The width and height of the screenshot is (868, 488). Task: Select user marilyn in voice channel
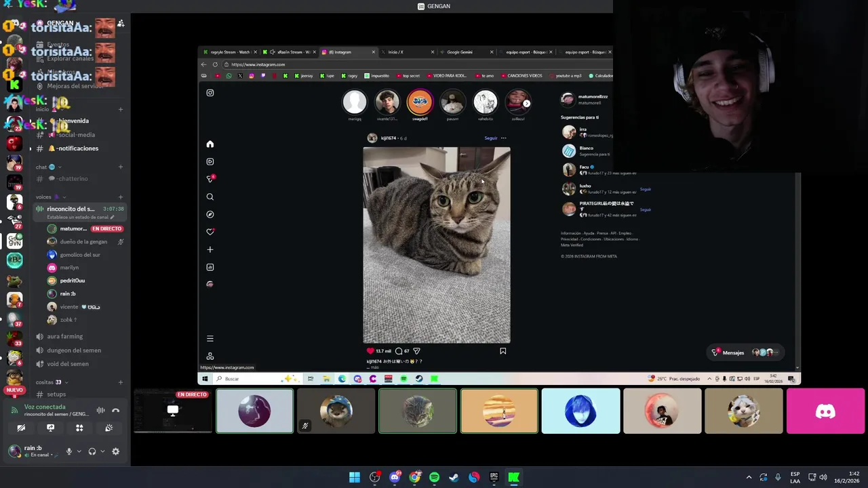pyautogui.click(x=85, y=268)
